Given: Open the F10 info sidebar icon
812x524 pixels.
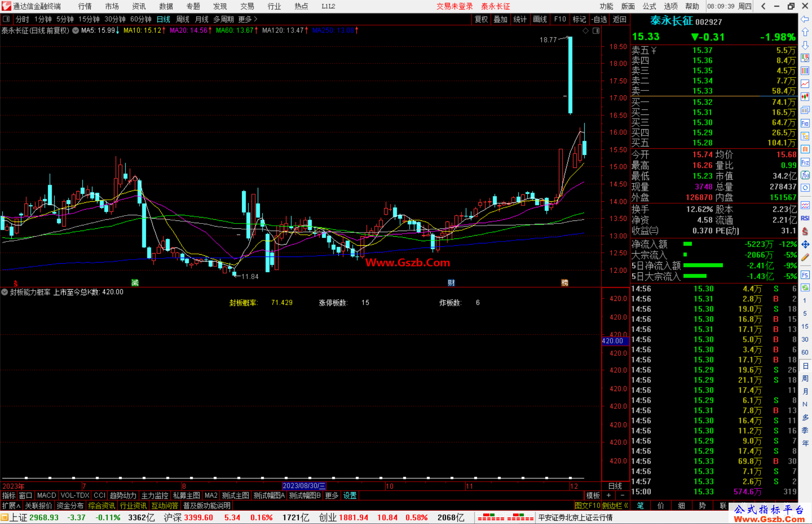Looking at the screenshot, I should pos(805,123).
